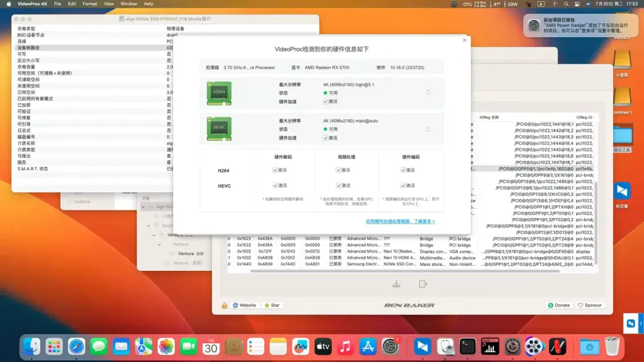Collapse the Apple container tree row
Image resolution: width=644 pixels, height=362 pixels.
[x=148, y=226]
